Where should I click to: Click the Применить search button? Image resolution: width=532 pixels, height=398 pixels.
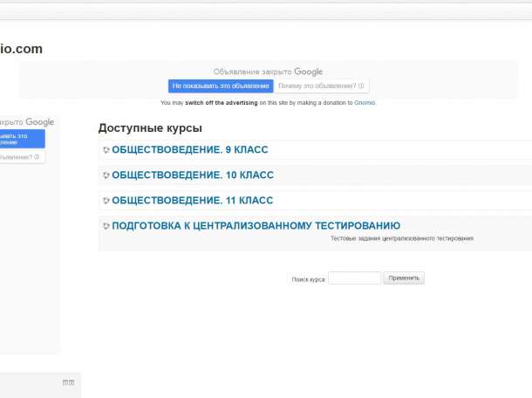(x=404, y=278)
